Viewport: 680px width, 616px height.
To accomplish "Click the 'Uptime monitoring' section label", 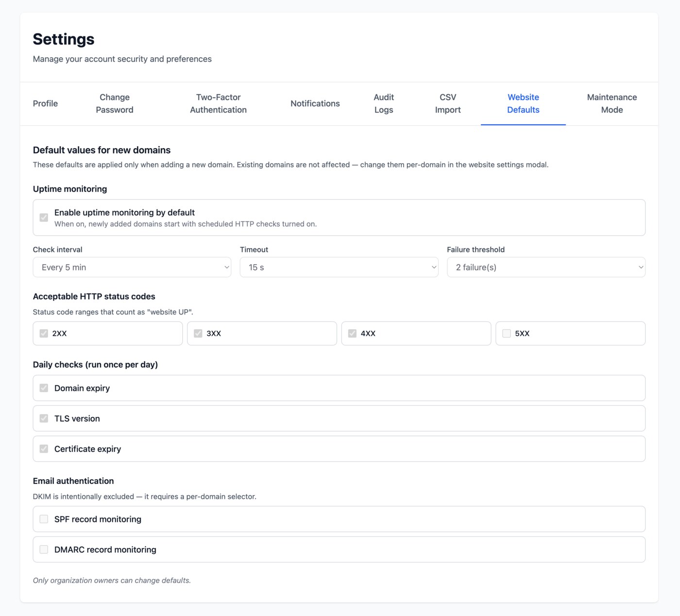I will (70, 189).
